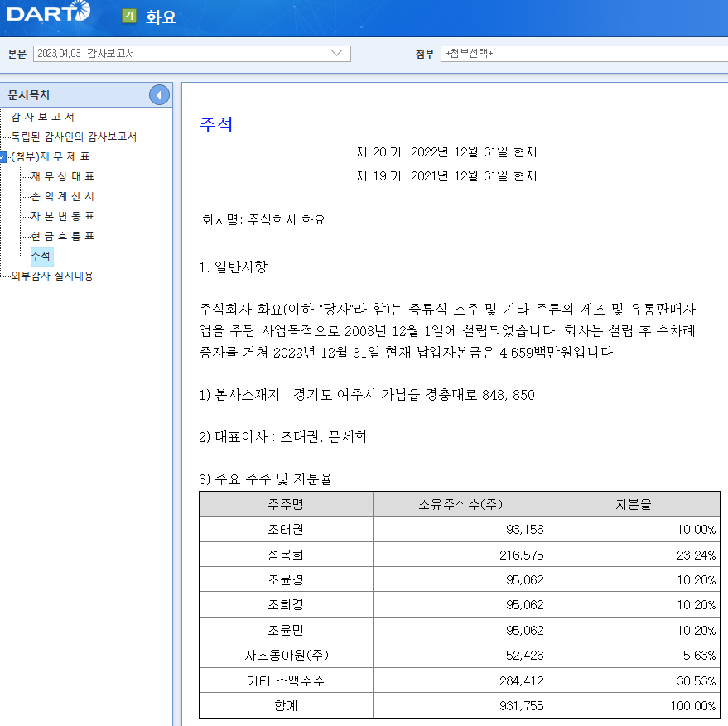Click the share count 284,412
Viewport: 728px width, 726px height.
(x=522, y=681)
